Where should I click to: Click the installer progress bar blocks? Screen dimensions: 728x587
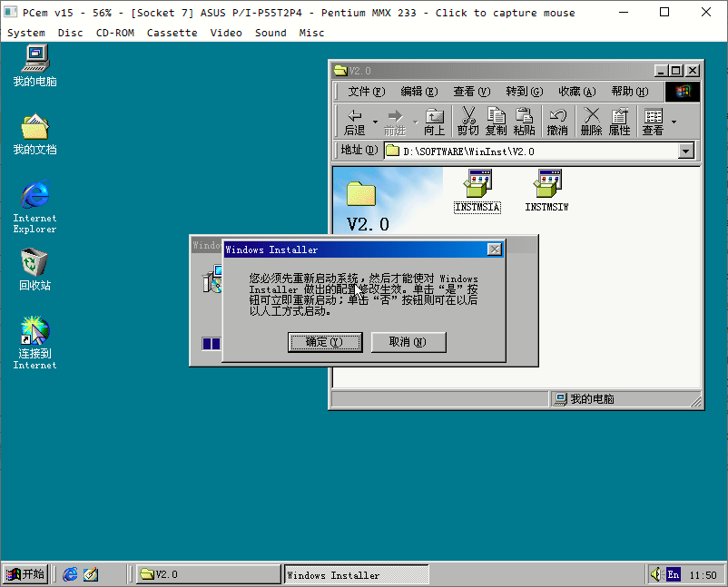pyautogui.click(x=212, y=343)
